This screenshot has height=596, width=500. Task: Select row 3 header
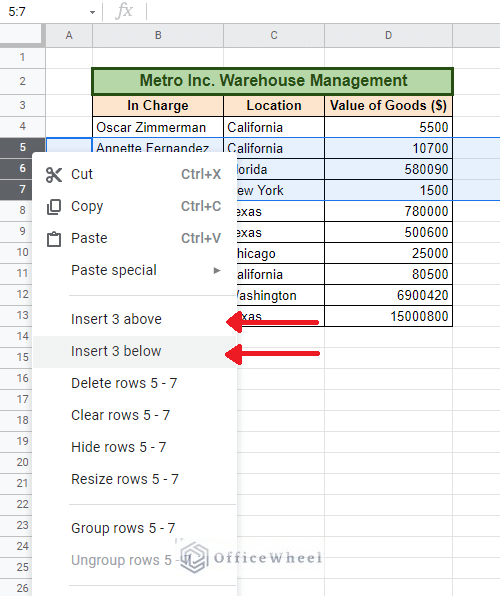click(x=22, y=105)
